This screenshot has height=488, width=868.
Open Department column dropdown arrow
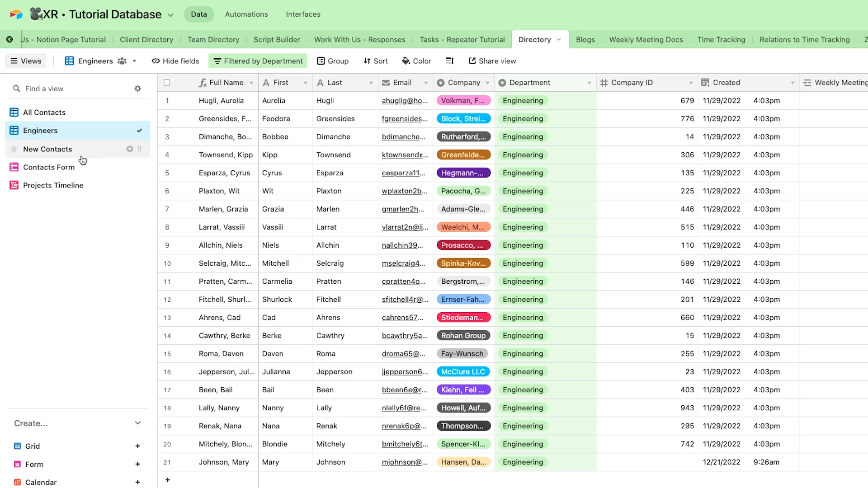click(589, 83)
